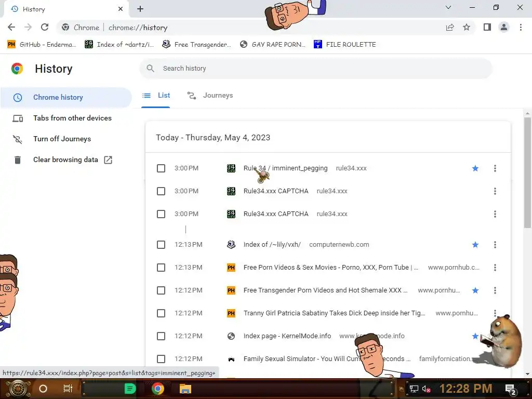Screen dimensions: 532x399
Task: Open more actions for 12:13 PM www.pornhub.c... entry
Action: coord(495,268)
